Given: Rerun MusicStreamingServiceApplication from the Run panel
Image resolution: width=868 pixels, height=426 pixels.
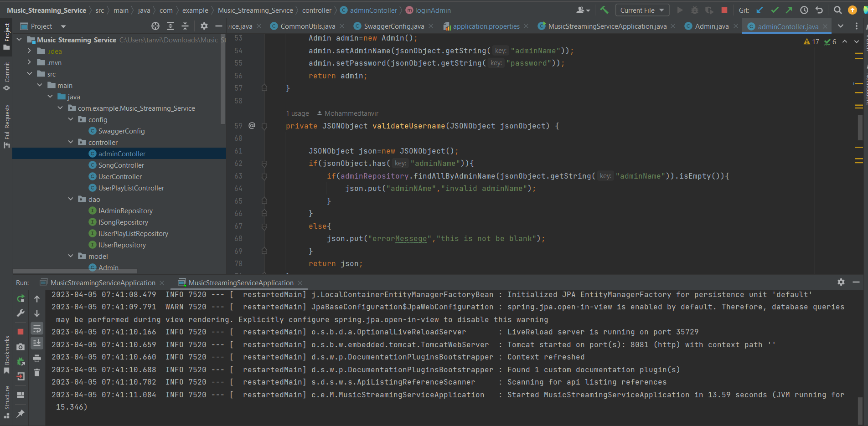Looking at the screenshot, I should coord(21,298).
